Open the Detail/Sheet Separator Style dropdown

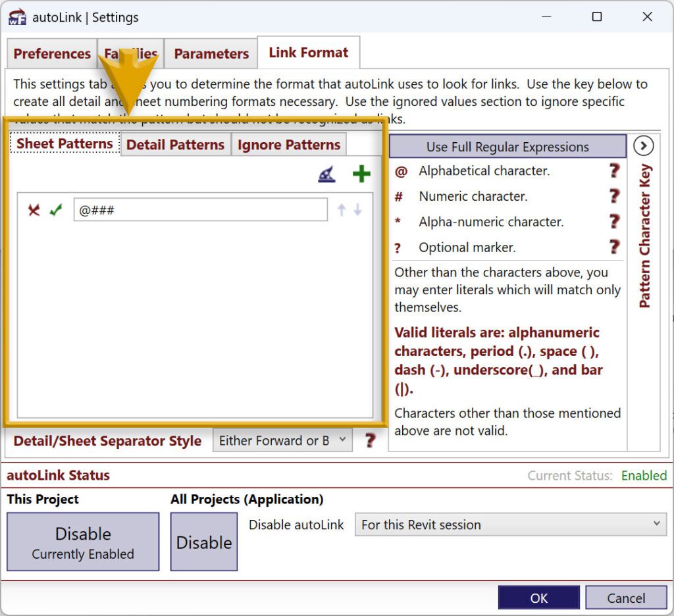(282, 440)
